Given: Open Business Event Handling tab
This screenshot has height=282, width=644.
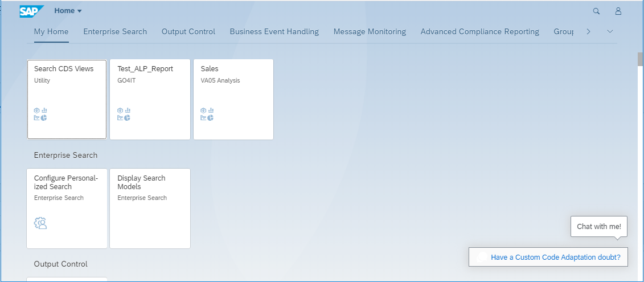Looking at the screenshot, I should coord(274,32).
